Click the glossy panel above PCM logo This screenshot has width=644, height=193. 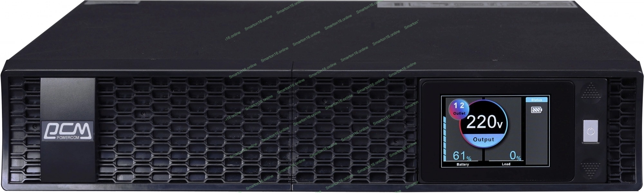68,98
